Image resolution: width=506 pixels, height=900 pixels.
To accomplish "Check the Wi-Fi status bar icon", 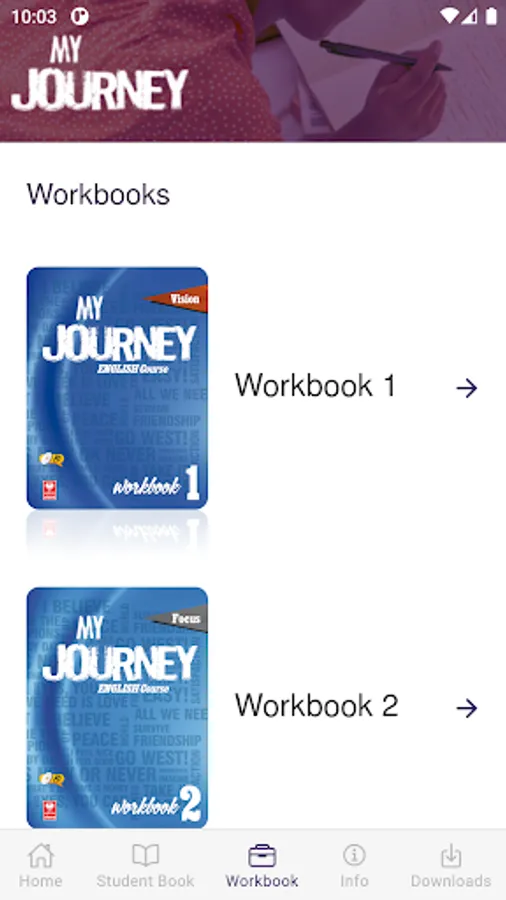I will coord(450,16).
